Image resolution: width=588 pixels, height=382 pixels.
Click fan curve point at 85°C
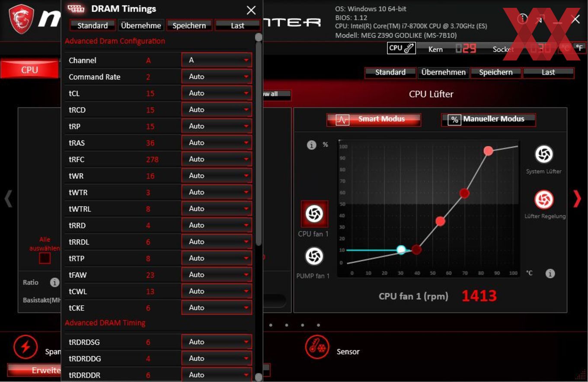point(488,151)
